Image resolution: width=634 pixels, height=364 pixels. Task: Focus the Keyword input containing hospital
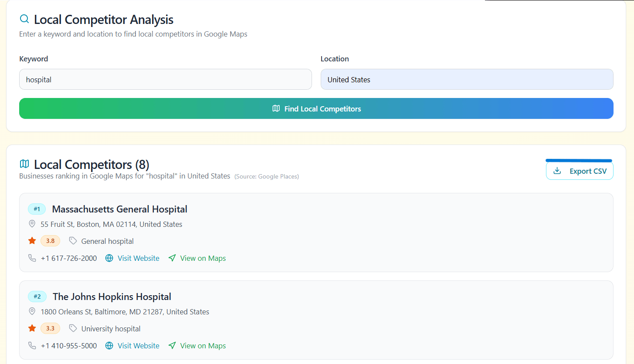tap(165, 80)
